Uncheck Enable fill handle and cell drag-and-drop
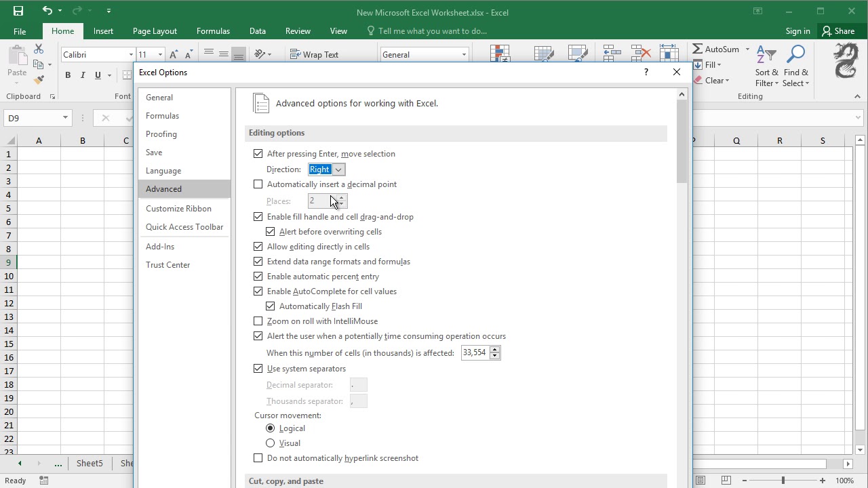This screenshot has width=868, height=488. (x=258, y=217)
